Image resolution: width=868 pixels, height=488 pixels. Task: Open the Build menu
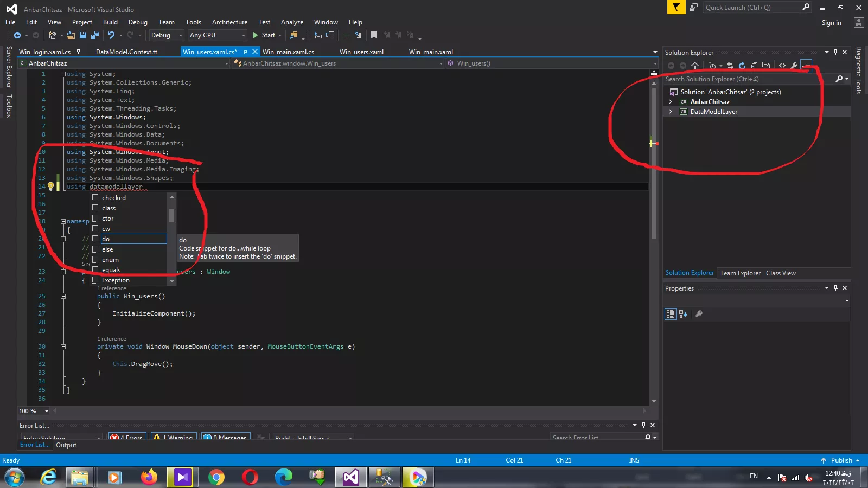click(110, 22)
